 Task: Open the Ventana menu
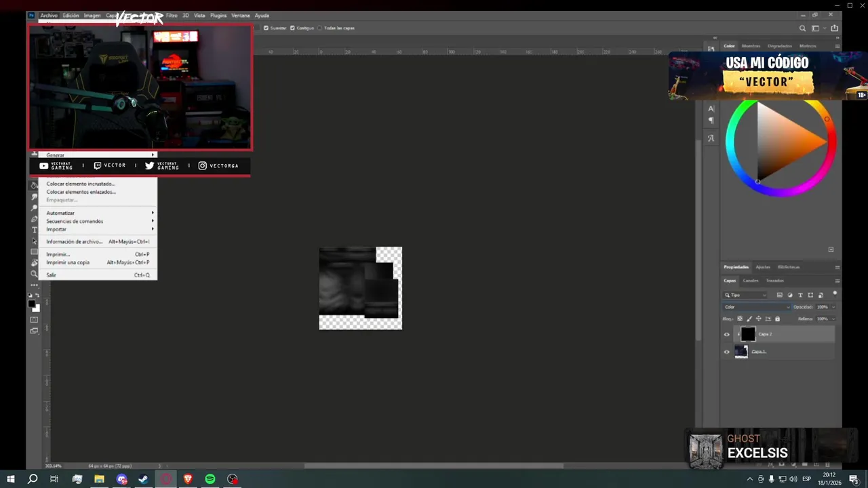[x=240, y=16]
